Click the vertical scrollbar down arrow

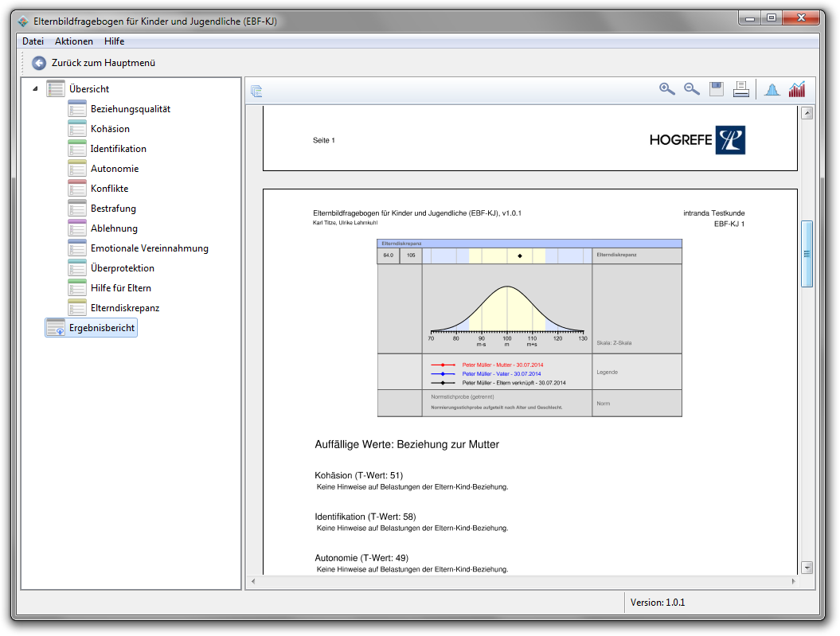point(807,568)
